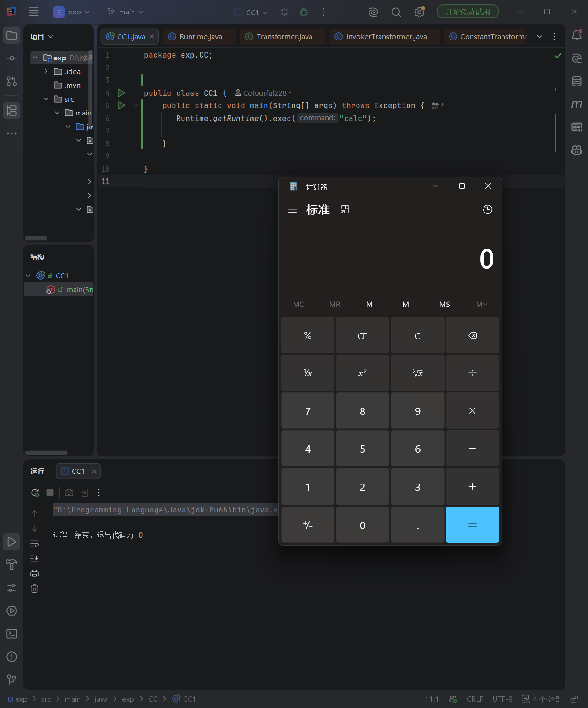This screenshot has height=708, width=588.
Task: Select main(String[]) method in Structure panel
Action: tap(59, 289)
